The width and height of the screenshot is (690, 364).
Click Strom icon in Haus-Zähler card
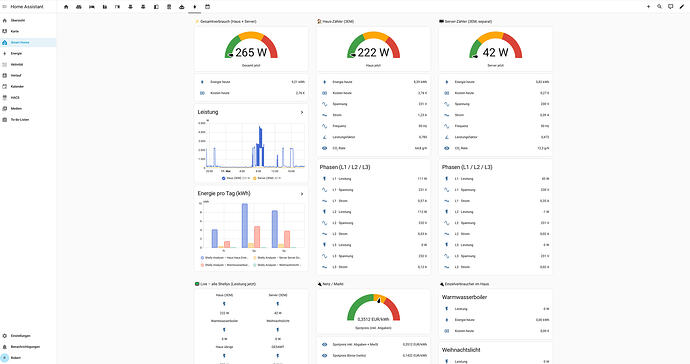coord(324,115)
